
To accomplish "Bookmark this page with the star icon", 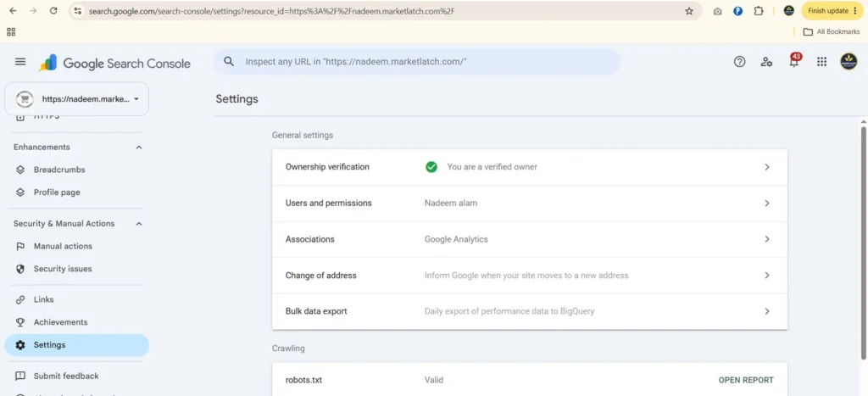I will click(x=689, y=11).
